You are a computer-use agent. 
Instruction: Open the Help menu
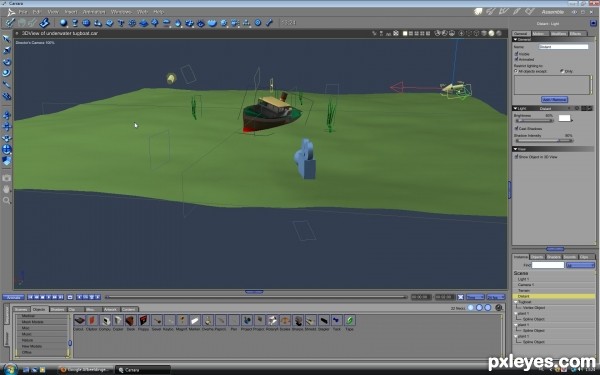[158, 12]
